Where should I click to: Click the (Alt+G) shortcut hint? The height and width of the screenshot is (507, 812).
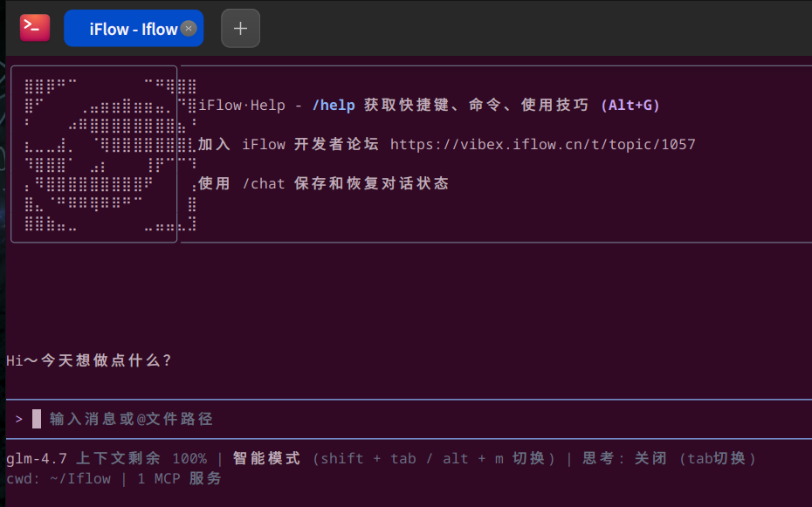tap(630, 105)
